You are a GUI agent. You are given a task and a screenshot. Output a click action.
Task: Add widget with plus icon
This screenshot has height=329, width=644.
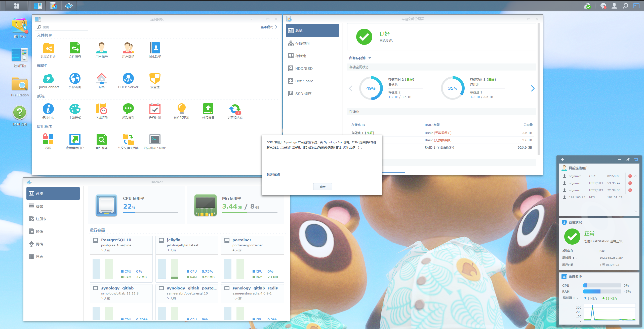(x=562, y=159)
